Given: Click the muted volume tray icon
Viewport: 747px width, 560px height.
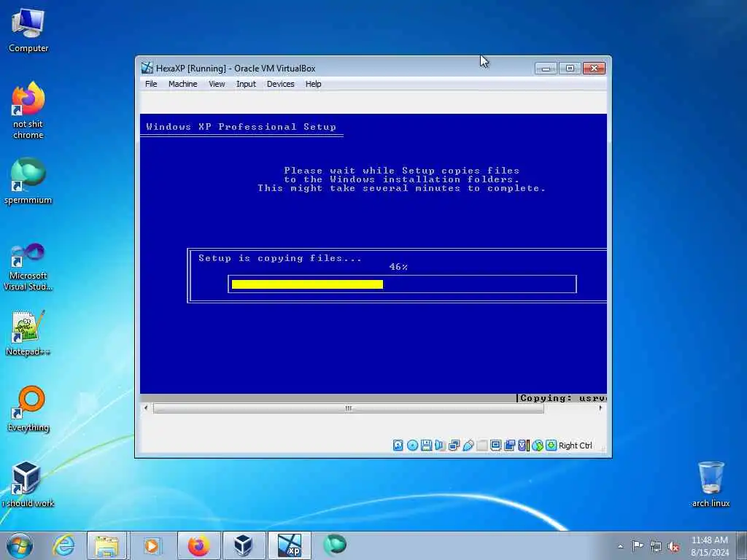Looking at the screenshot, I should [x=673, y=546].
